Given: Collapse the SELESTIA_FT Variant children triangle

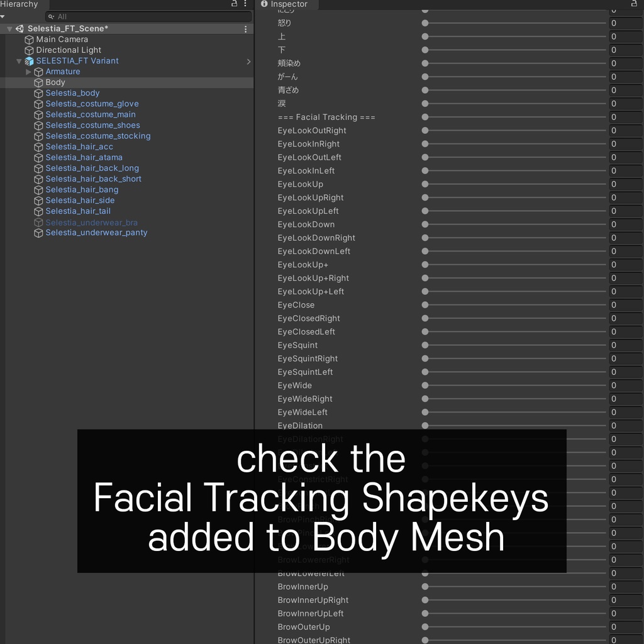Looking at the screenshot, I should 19,60.
